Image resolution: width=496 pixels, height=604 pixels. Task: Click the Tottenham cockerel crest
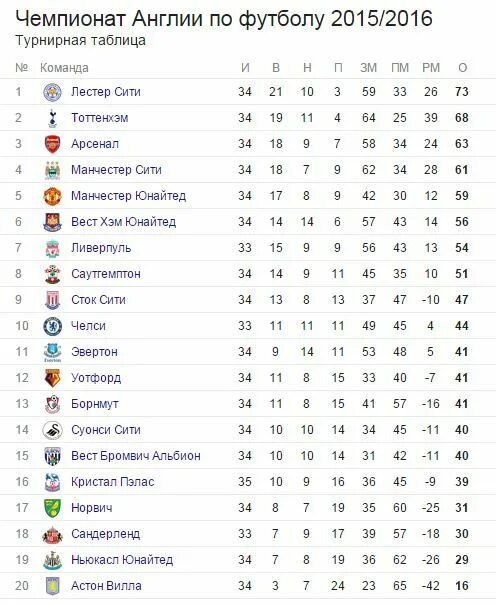pos(52,118)
